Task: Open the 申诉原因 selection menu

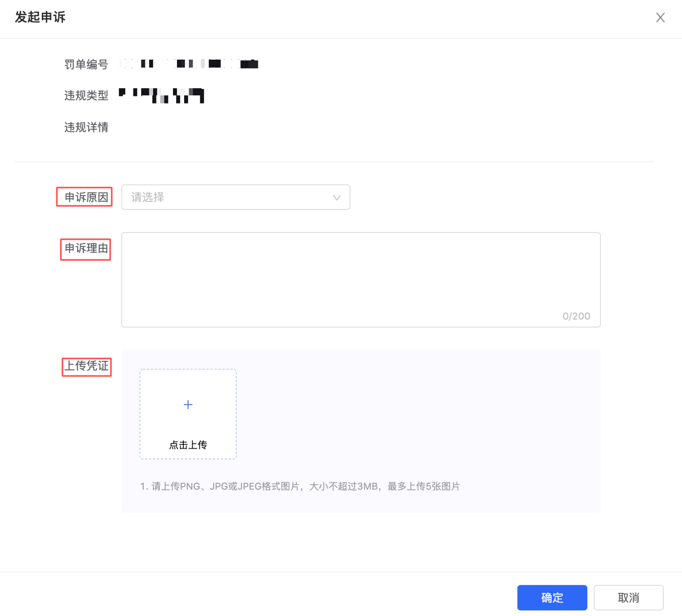Action: (236, 197)
